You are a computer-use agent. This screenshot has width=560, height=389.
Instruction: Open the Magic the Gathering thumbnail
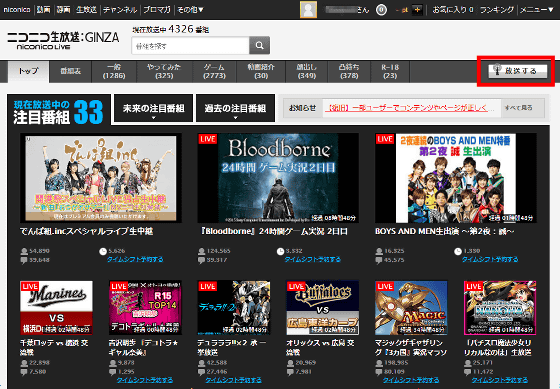tap(411, 308)
